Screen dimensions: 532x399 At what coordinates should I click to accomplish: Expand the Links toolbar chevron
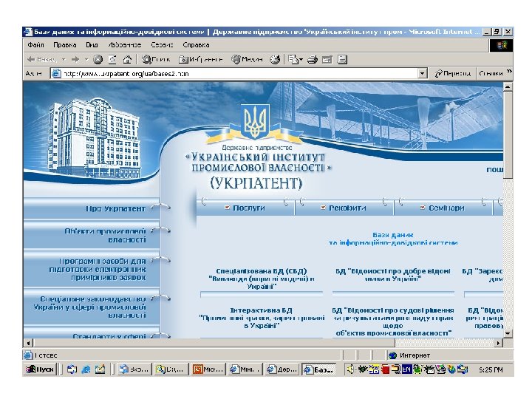(509, 72)
